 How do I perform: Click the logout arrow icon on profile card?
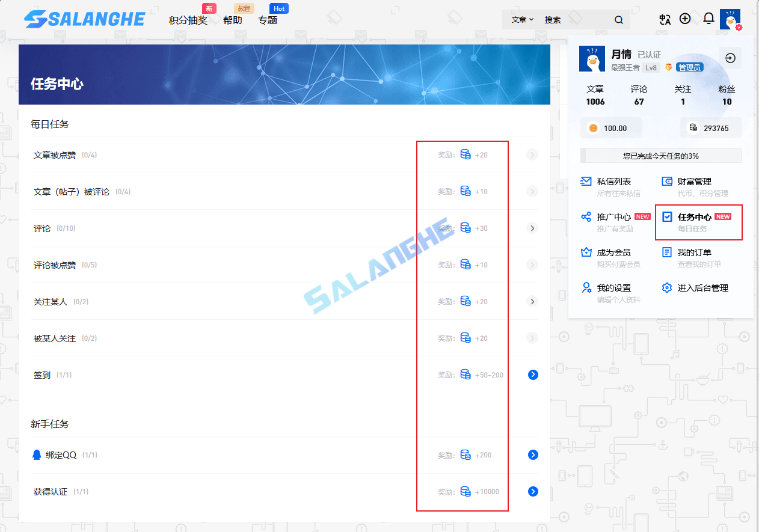(x=730, y=58)
